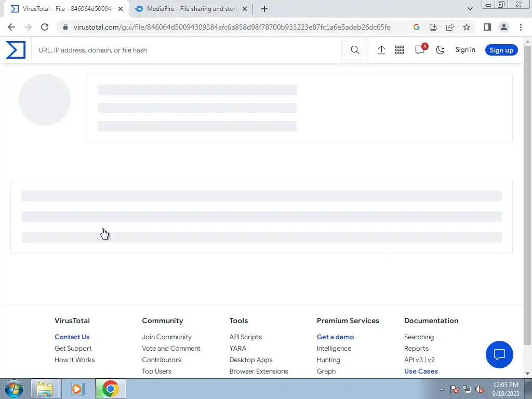Open Contributors link
The height and width of the screenshot is (399, 532).
[162, 360]
